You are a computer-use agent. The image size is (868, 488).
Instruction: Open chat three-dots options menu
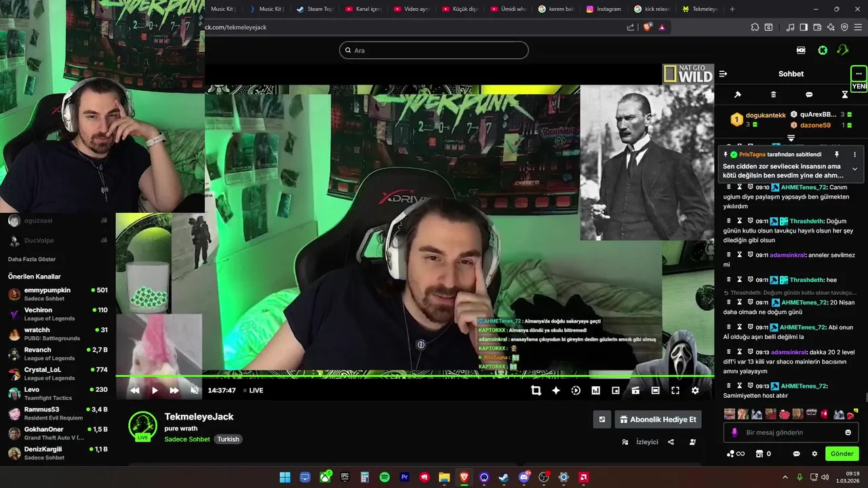click(859, 74)
